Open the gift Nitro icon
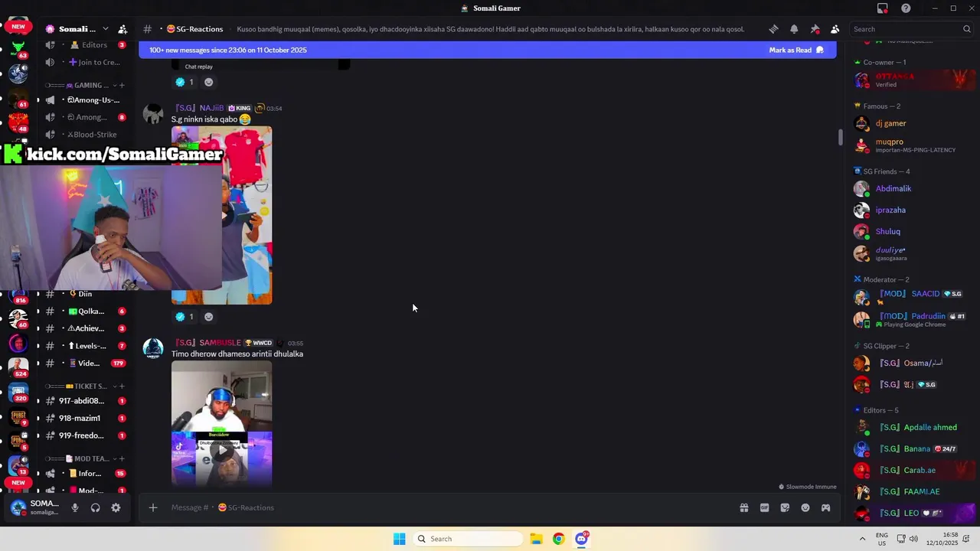The width and height of the screenshot is (980, 551). pos(743,507)
